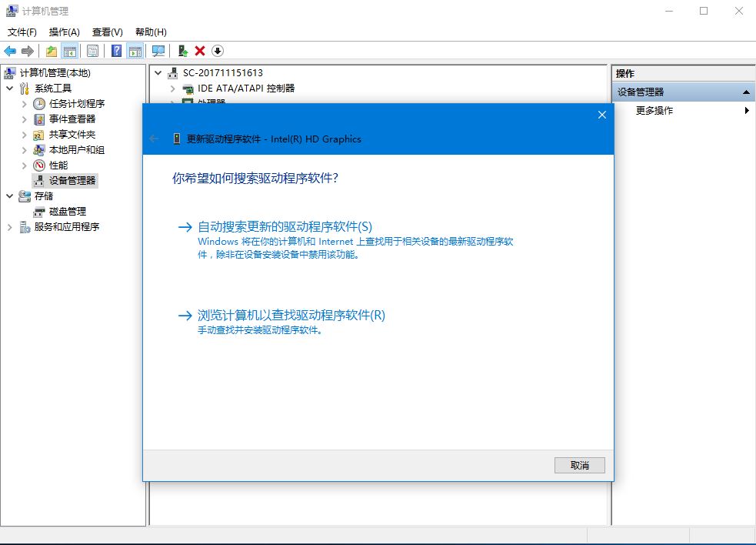Open the 更多操作 submenu arrow
Viewport: 756px width, 545px height.
[747, 111]
